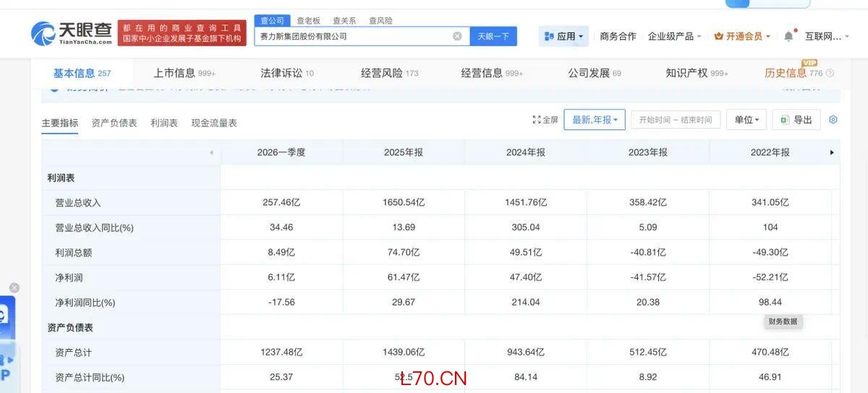
Task: Open the 单位 unit dropdown
Action: (x=747, y=120)
